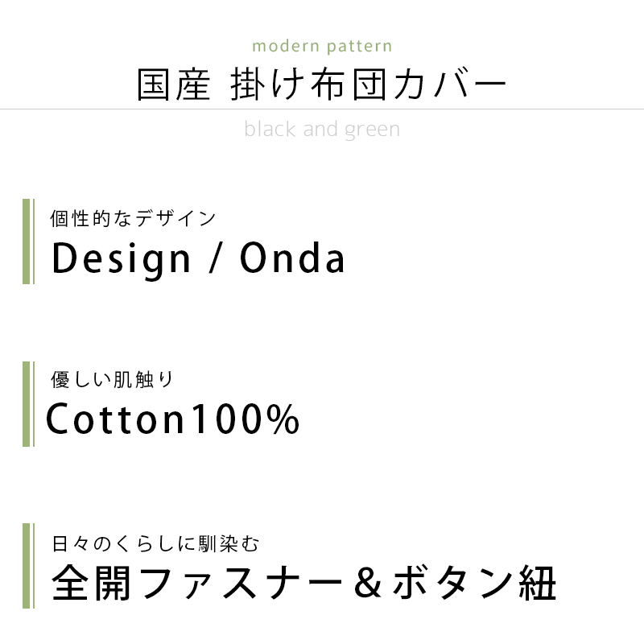This screenshot has height=644, width=644.
Task: Click the カバー characters in the title
Action: (x=450, y=85)
